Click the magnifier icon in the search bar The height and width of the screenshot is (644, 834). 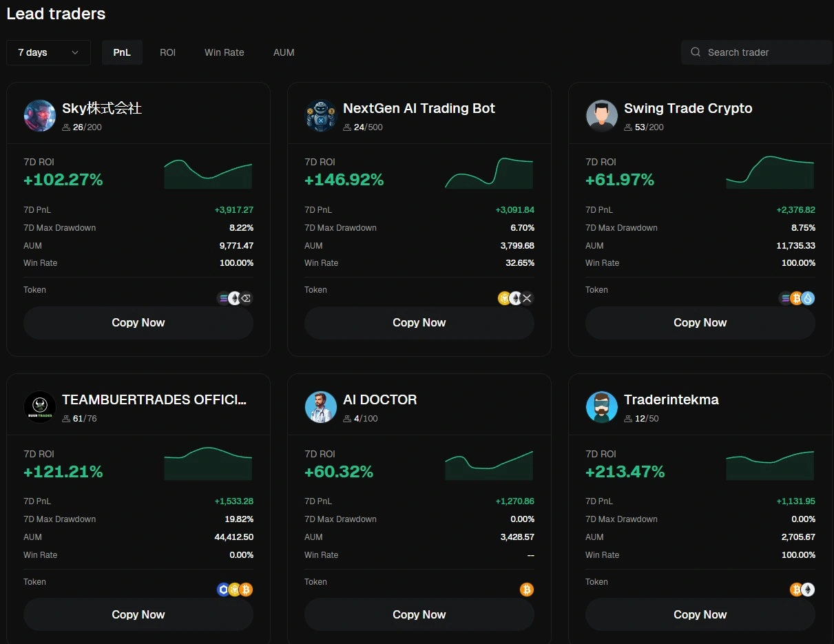[695, 52]
